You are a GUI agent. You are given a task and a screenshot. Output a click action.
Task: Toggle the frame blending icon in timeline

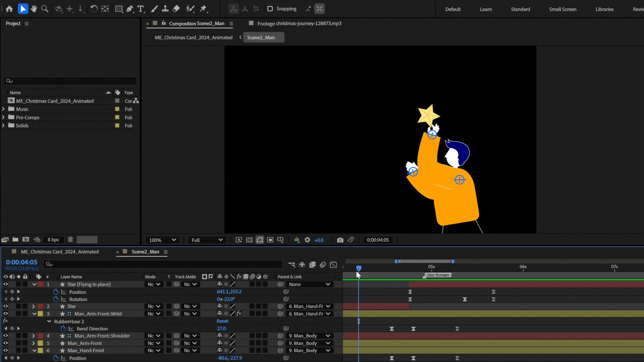(x=312, y=265)
